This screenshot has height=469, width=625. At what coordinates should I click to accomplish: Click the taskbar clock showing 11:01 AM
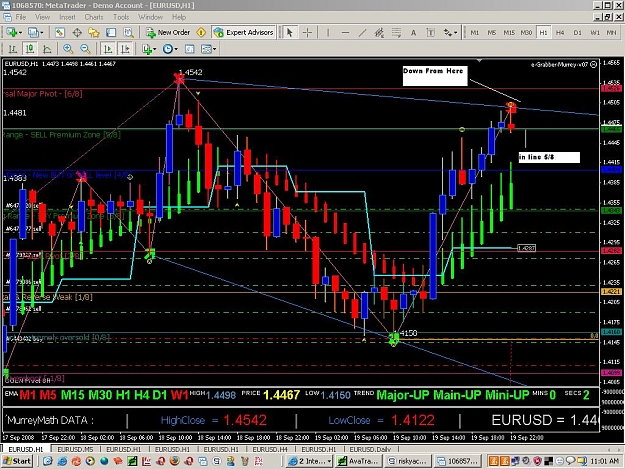604,461
